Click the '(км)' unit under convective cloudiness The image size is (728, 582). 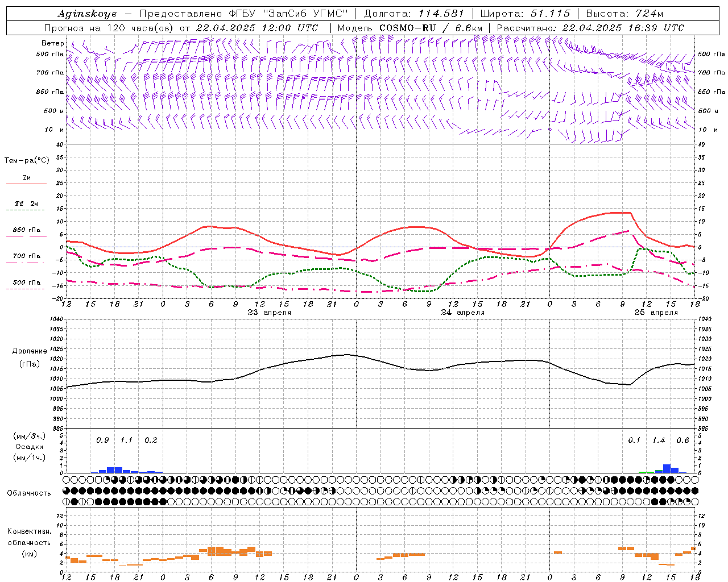coord(29,554)
